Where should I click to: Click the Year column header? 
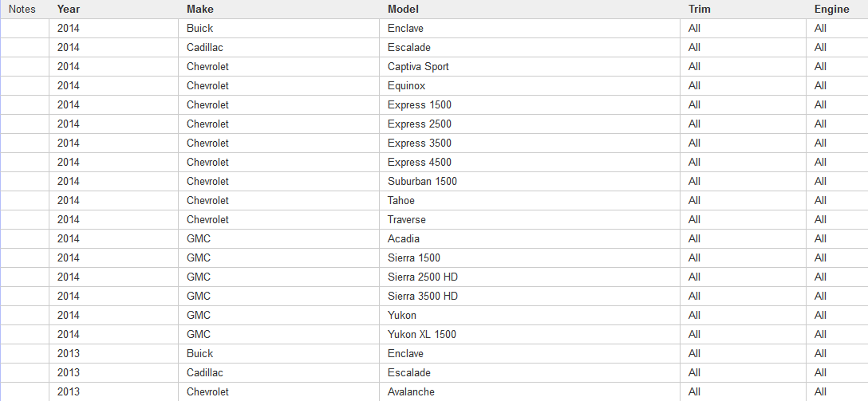click(x=69, y=10)
